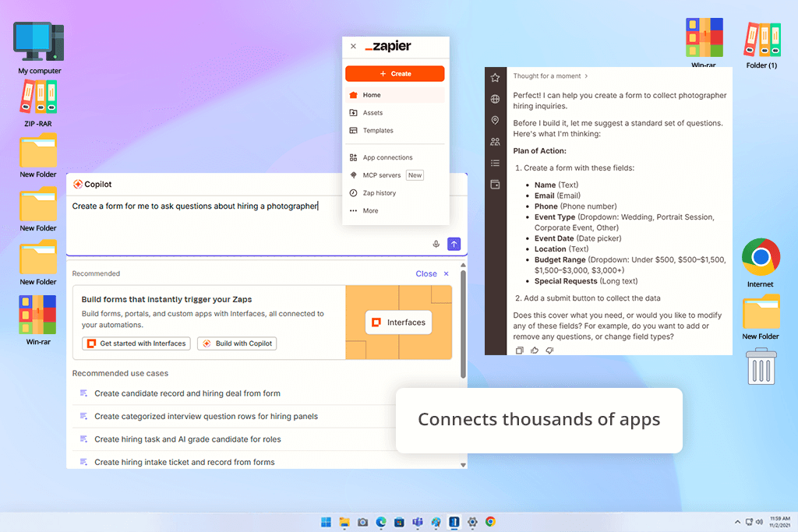Expand the "Thought for a moment" chevron
798x532 pixels.
pos(586,76)
